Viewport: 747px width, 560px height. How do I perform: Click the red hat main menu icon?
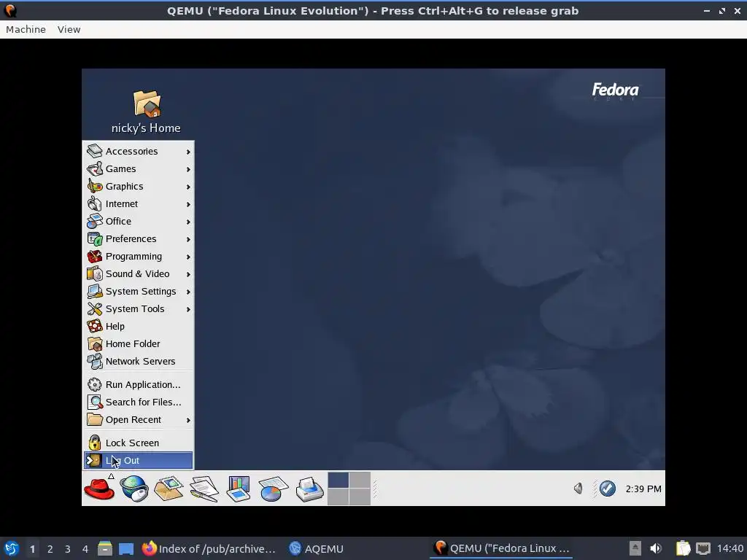(x=99, y=489)
